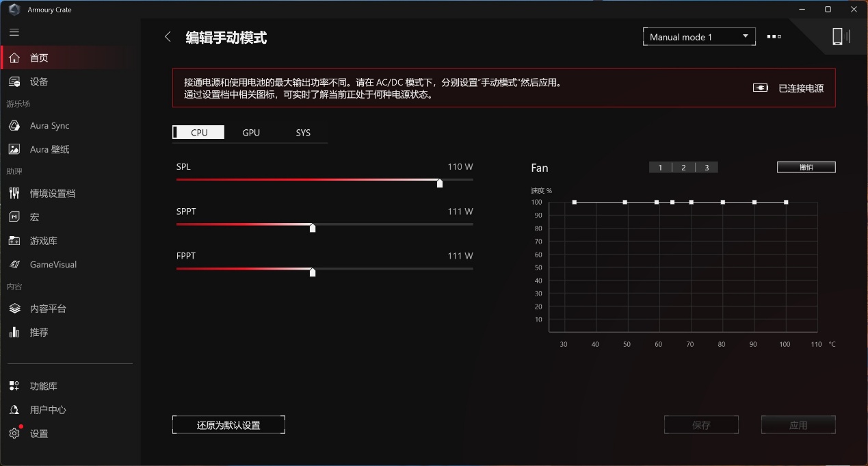Viewport: 868px width, 466px height.
Task: Click 还原为默认设置 restore defaults button
Action: 228,425
